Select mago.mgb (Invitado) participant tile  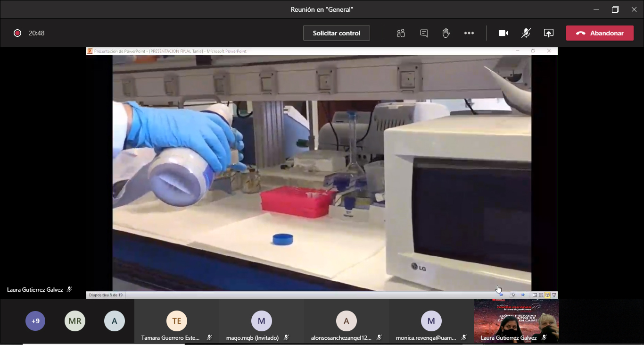click(x=262, y=321)
